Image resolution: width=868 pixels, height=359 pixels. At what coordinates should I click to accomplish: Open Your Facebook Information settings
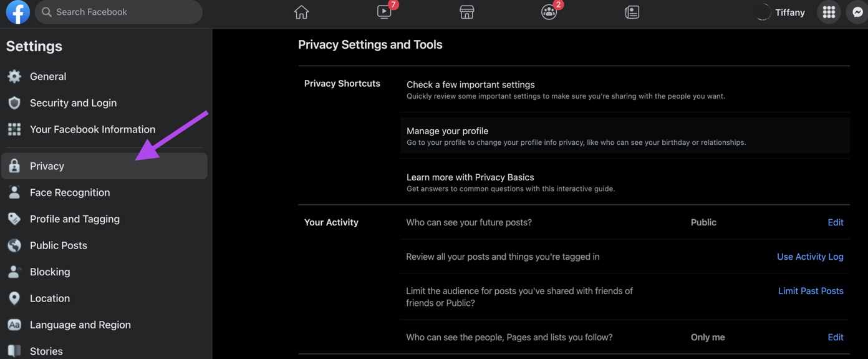105,129
